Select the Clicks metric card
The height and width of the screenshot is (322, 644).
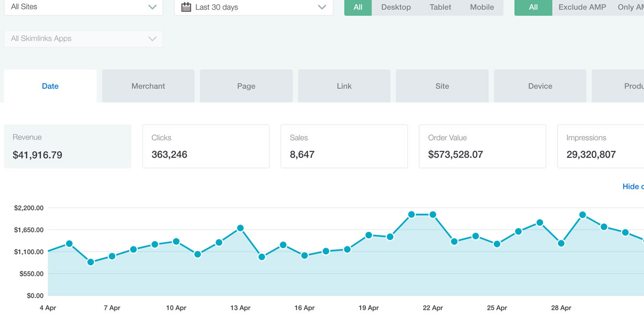point(206,147)
